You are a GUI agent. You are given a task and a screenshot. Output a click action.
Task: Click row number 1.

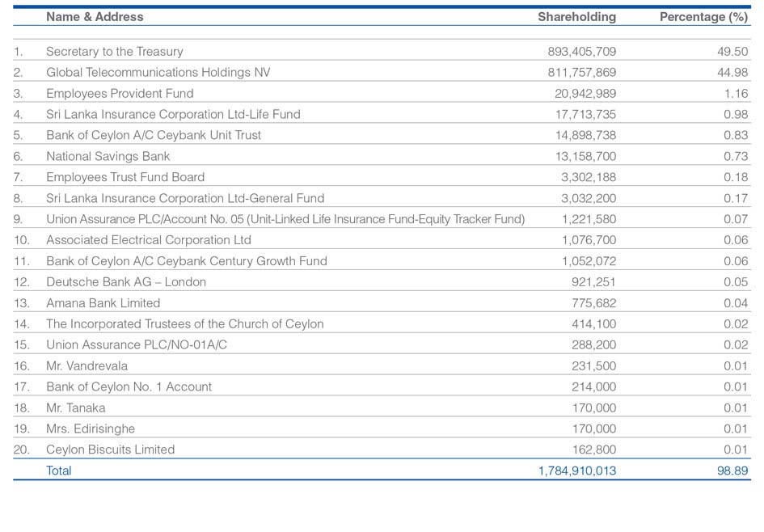click(18, 52)
